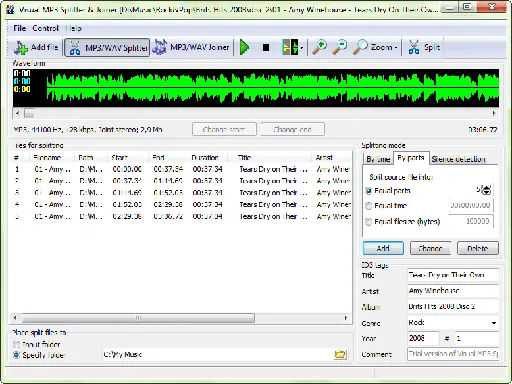This screenshot has height=384, width=512.
Task: Click the equal parts number stepper
Action: [487, 190]
